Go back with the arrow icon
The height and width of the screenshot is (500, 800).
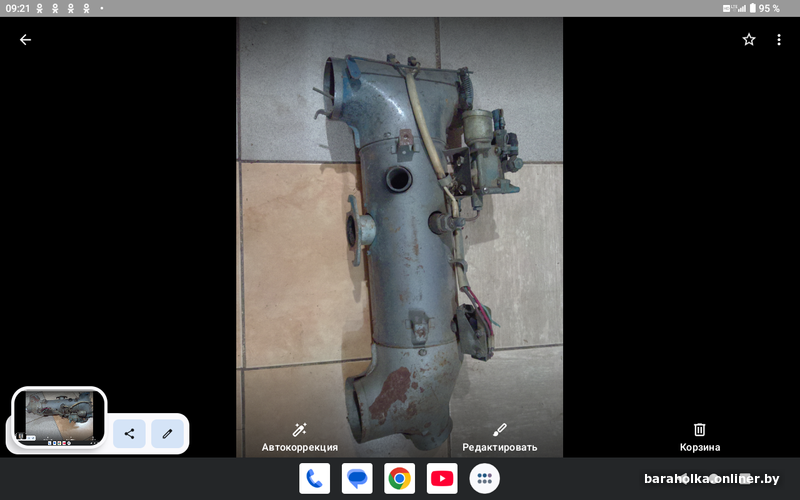(x=25, y=40)
